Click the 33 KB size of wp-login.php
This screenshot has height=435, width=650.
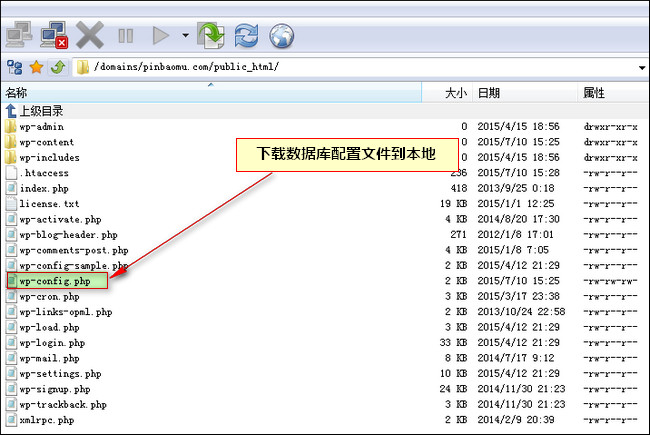pos(454,343)
